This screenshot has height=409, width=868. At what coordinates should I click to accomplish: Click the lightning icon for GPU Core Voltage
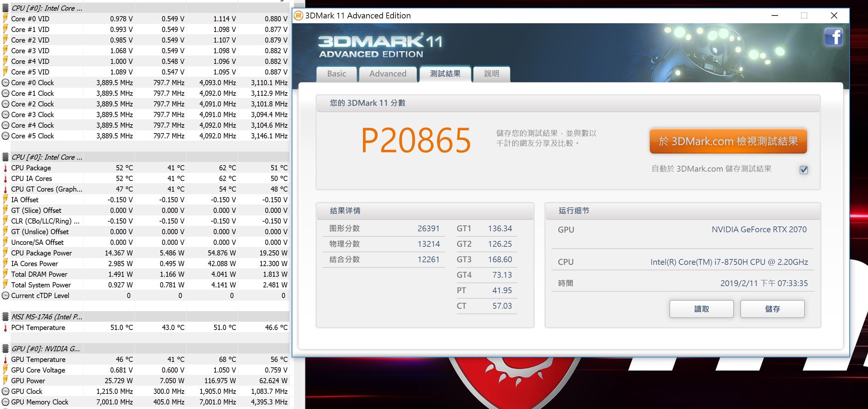click(x=5, y=370)
